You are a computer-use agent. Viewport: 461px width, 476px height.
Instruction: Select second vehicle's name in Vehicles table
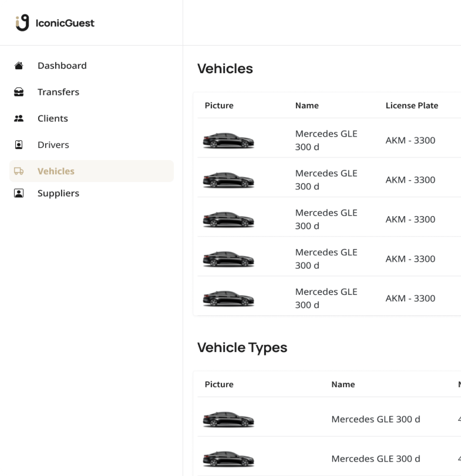(x=326, y=180)
